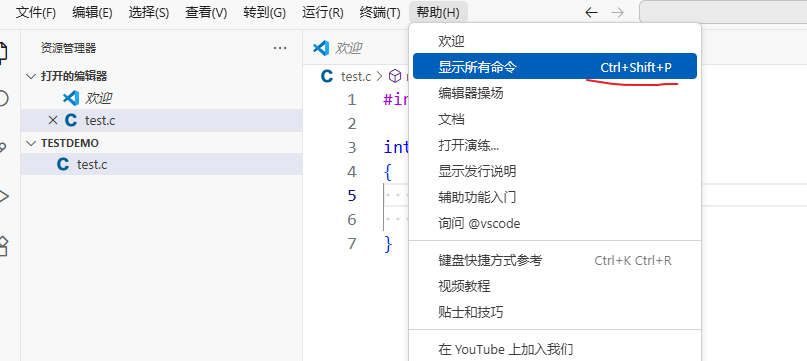Open the Run and Debug activity bar icon
This screenshot has width=807, height=361.
click(x=3, y=196)
